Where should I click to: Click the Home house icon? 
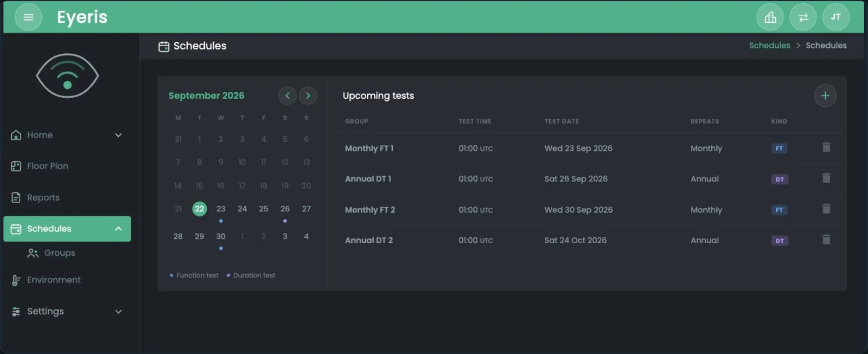16,135
